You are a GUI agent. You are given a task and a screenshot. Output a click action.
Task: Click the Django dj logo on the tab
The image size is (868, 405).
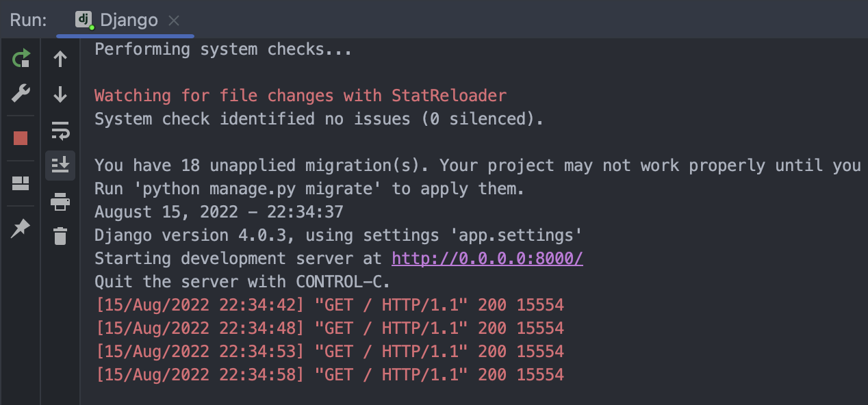pos(84,20)
